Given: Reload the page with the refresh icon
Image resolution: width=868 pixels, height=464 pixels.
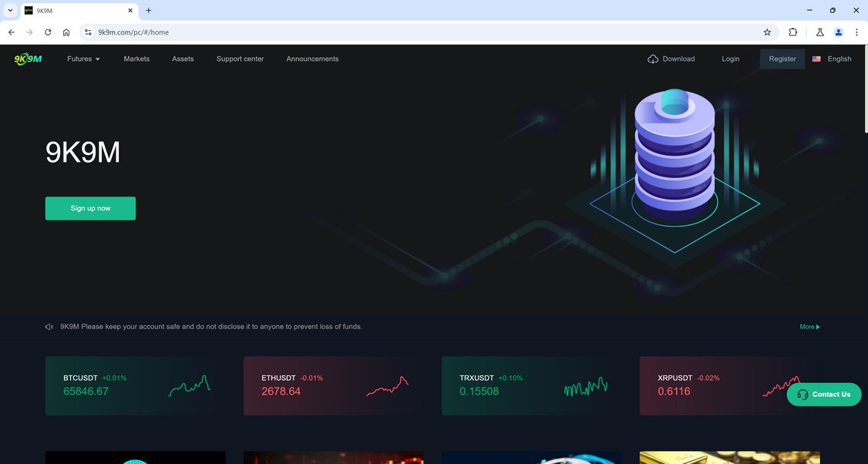Looking at the screenshot, I should pyautogui.click(x=47, y=32).
